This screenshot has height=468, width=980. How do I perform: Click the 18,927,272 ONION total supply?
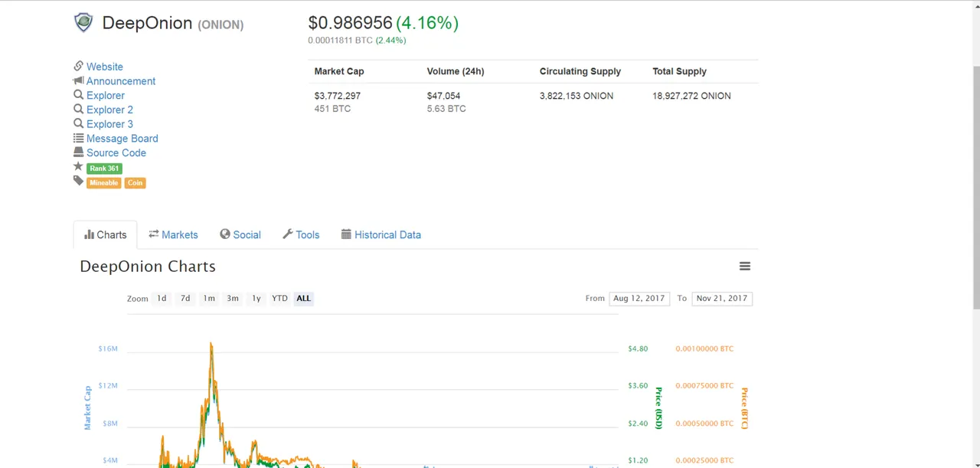coord(691,96)
